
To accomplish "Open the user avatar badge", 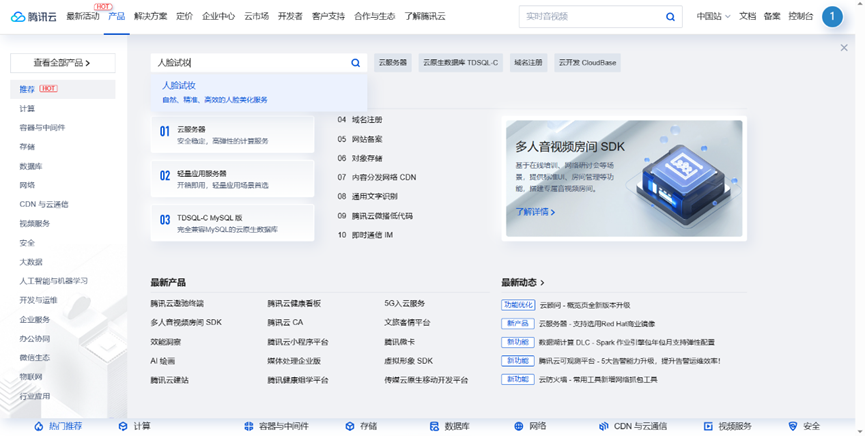I will click(832, 17).
